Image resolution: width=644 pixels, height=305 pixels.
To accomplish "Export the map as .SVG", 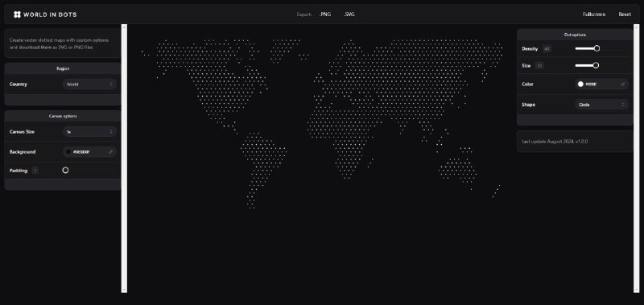I will [x=349, y=14].
